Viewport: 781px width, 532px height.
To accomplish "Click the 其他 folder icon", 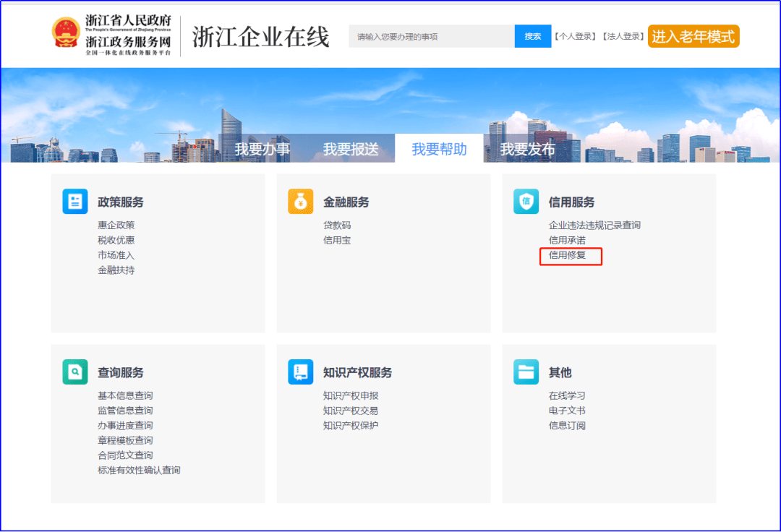I will [x=526, y=372].
